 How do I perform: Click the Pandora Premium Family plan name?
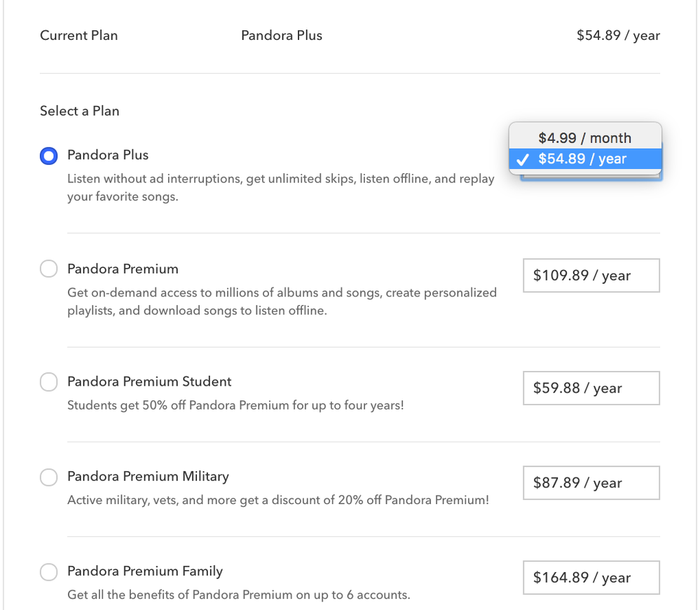click(x=144, y=571)
